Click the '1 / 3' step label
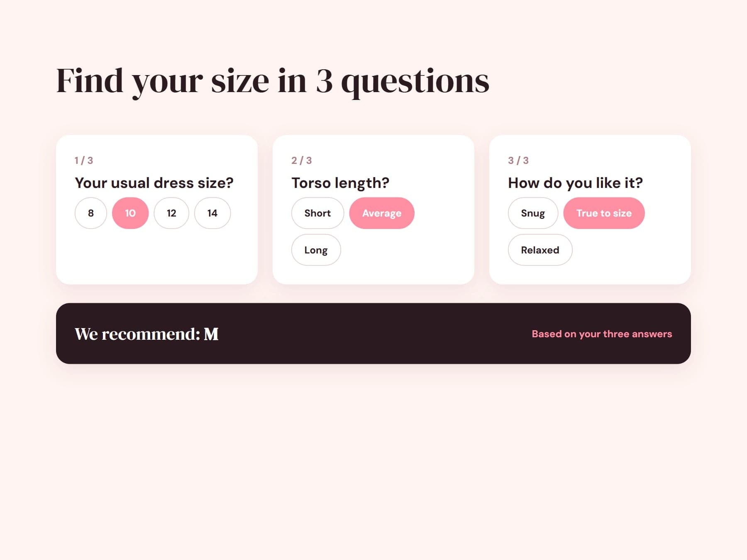The width and height of the screenshot is (747, 560). tap(84, 161)
